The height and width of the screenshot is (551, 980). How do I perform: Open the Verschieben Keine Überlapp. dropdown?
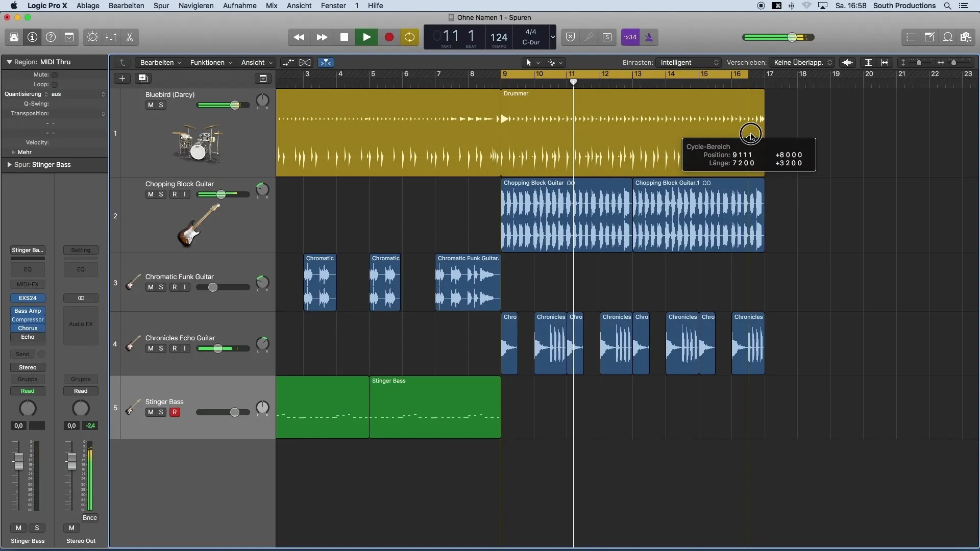click(802, 62)
